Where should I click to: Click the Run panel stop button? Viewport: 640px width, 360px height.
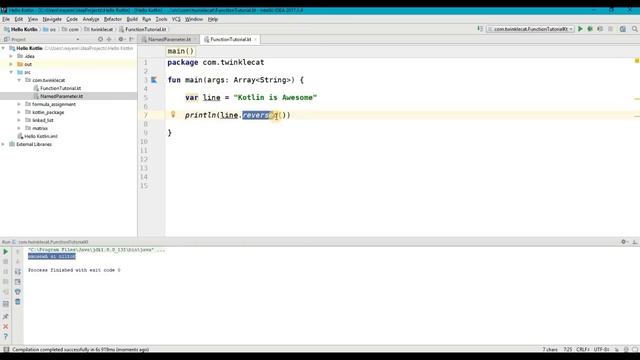(x=6, y=262)
